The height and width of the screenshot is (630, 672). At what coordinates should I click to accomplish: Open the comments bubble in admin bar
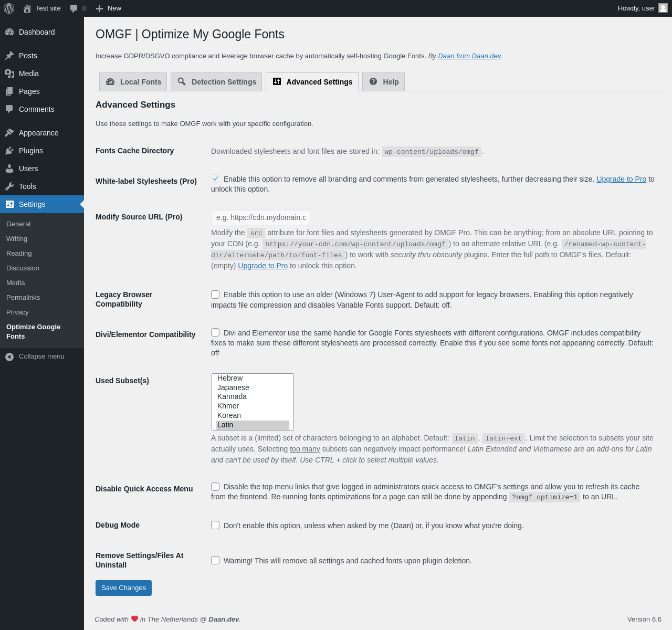(74, 8)
